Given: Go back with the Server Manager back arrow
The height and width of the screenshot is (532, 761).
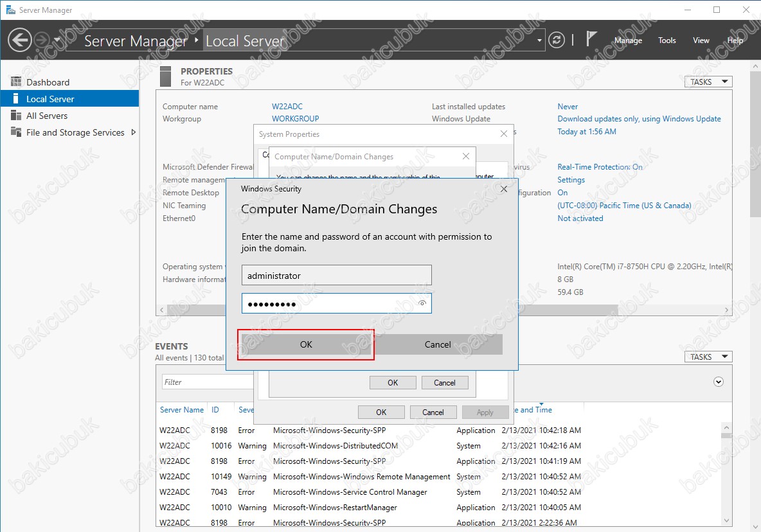Looking at the screenshot, I should coord(20,40).
